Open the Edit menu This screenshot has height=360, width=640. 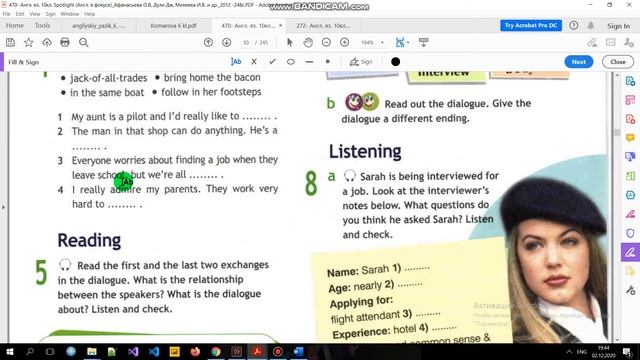[x=20, y=14]
